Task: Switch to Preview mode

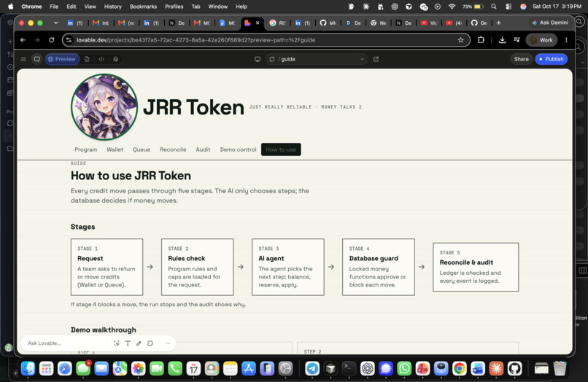Action: click(x=62, y=59)
